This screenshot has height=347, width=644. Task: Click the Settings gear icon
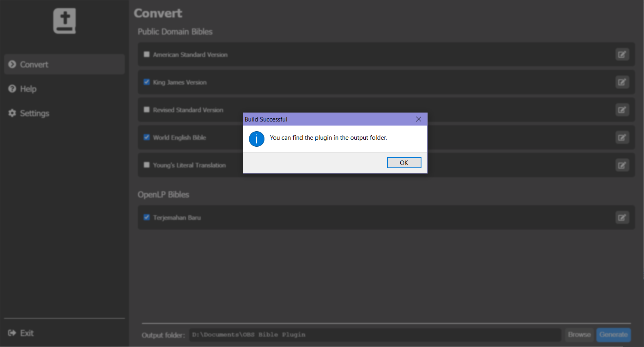(x=12, y=113)
